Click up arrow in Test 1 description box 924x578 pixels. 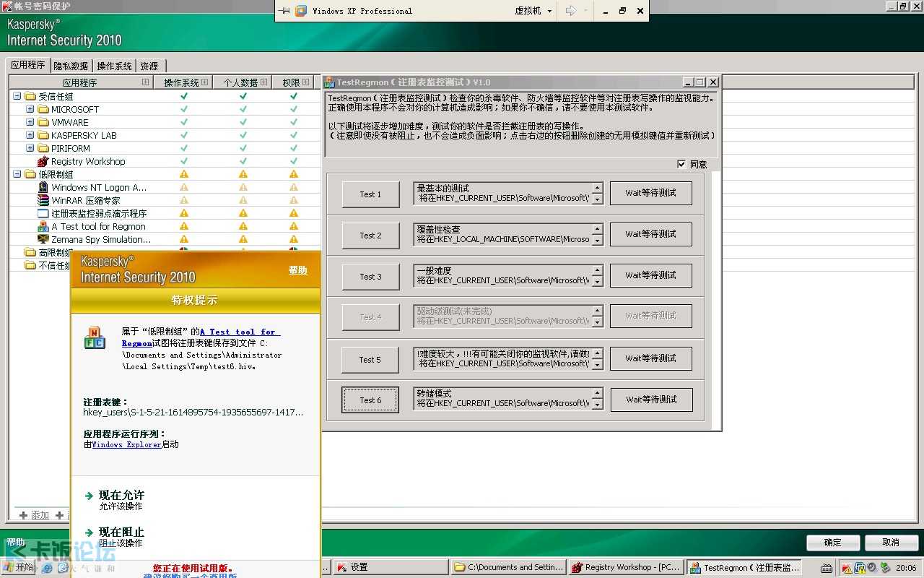(597, 189)
